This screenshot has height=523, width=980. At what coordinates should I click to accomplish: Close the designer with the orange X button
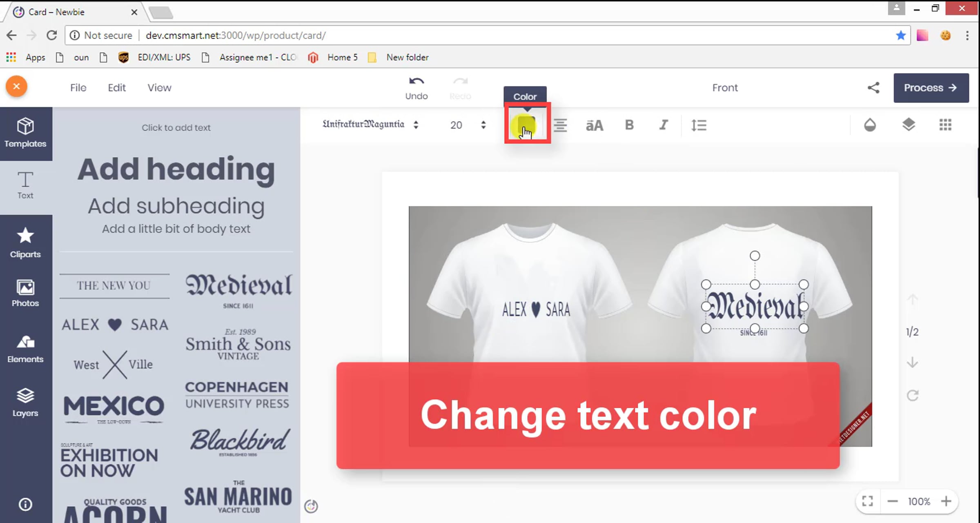[x=16, y=87]
